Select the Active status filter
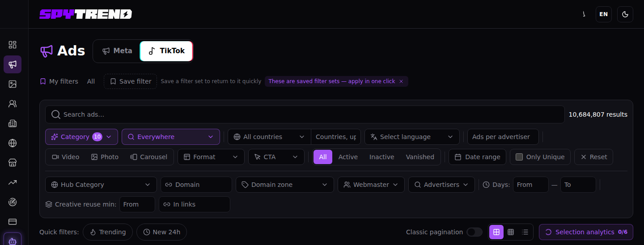This screenshot has height=245, width=644. [x=348, y=157]
